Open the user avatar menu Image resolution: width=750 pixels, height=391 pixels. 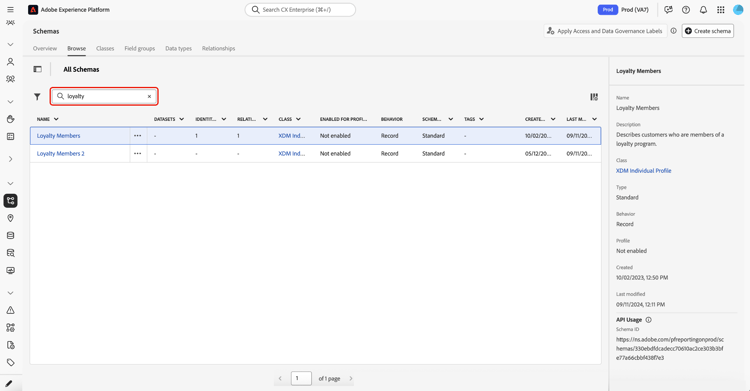(738, 10)
